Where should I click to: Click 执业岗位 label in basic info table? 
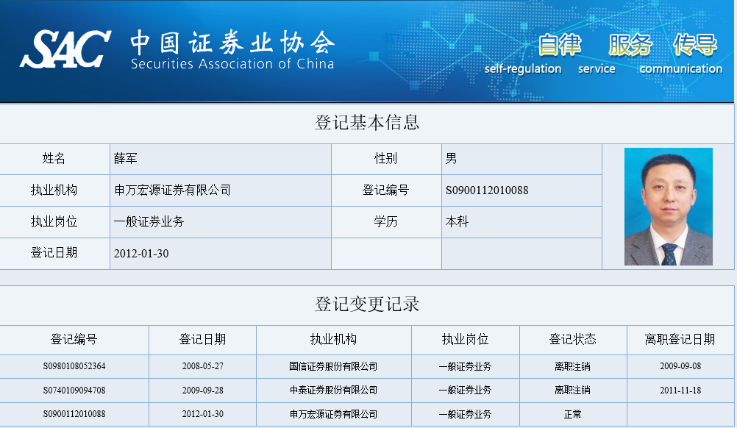pyautogui.click(x=54, y=221)
